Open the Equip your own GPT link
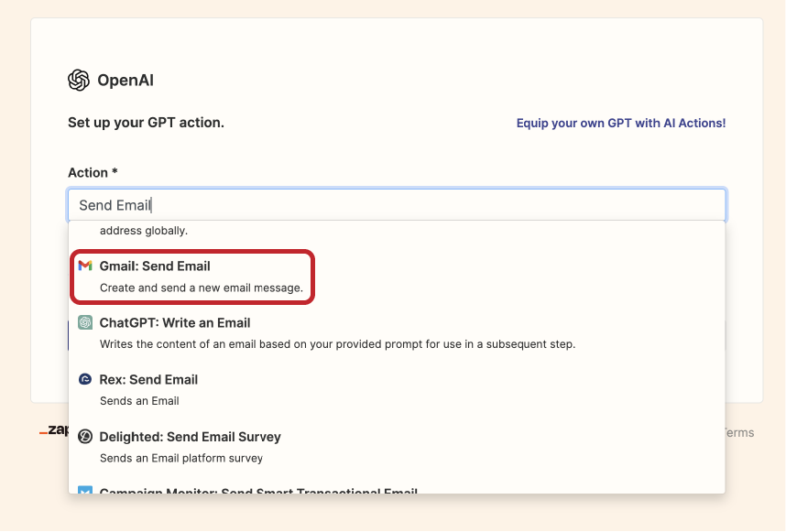Viewport: 786px width, 532px height. pyautogui.click(x=620, y=122)
